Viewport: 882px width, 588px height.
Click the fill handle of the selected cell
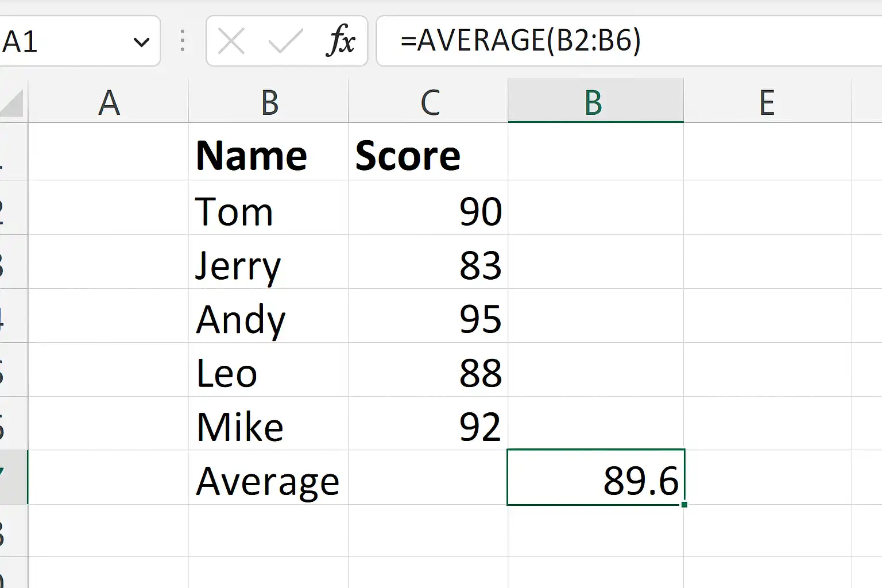[684, 505]
